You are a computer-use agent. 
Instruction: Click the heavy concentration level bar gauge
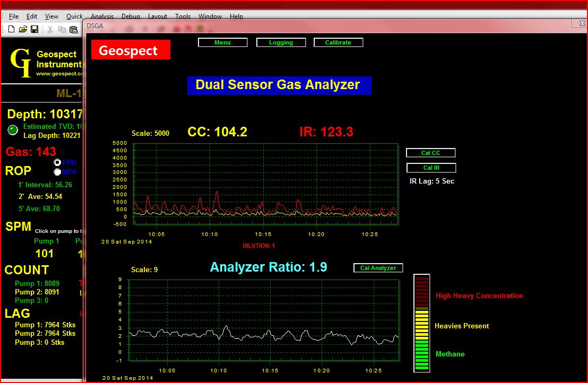point(421,323)
